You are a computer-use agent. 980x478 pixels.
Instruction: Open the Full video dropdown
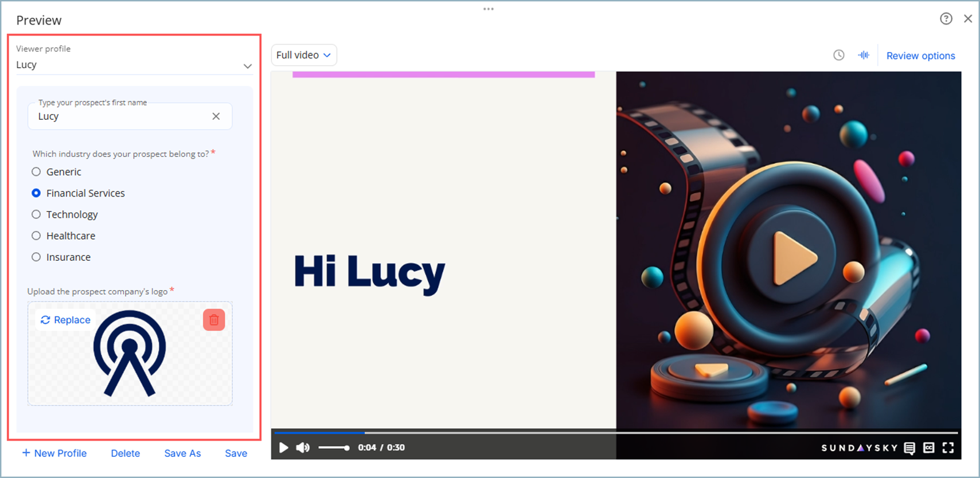[304, 55]
